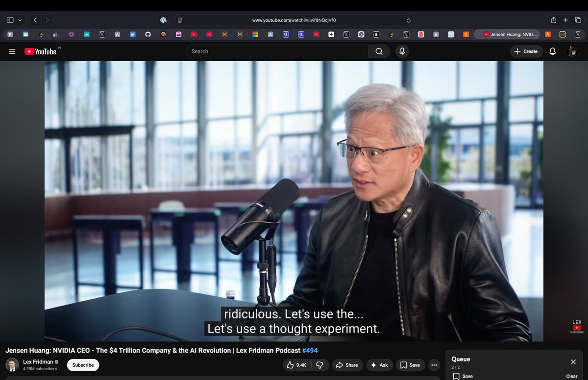Screen dimensions: 588x380
Task: Share this video
Action: (347, 365)
